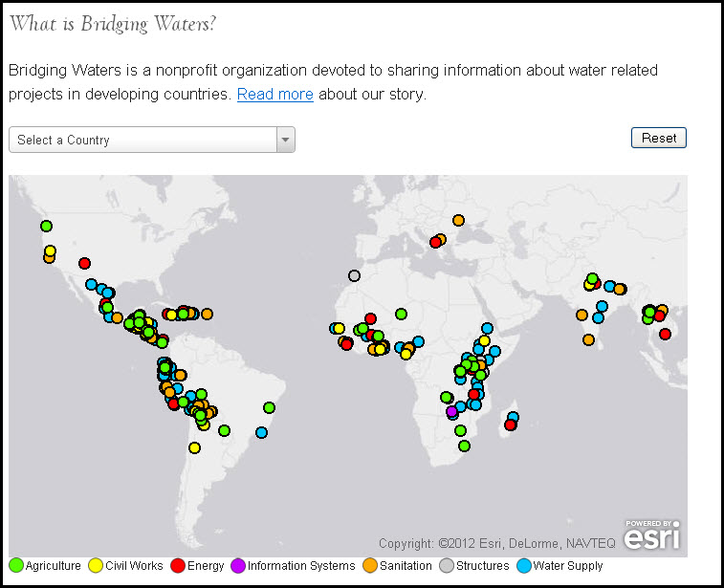The height and width of the screenshot is (588, 724).
Task: Click the What is Bridging Waters? heading
Action: pyautogui.click(x=113, y=24)
